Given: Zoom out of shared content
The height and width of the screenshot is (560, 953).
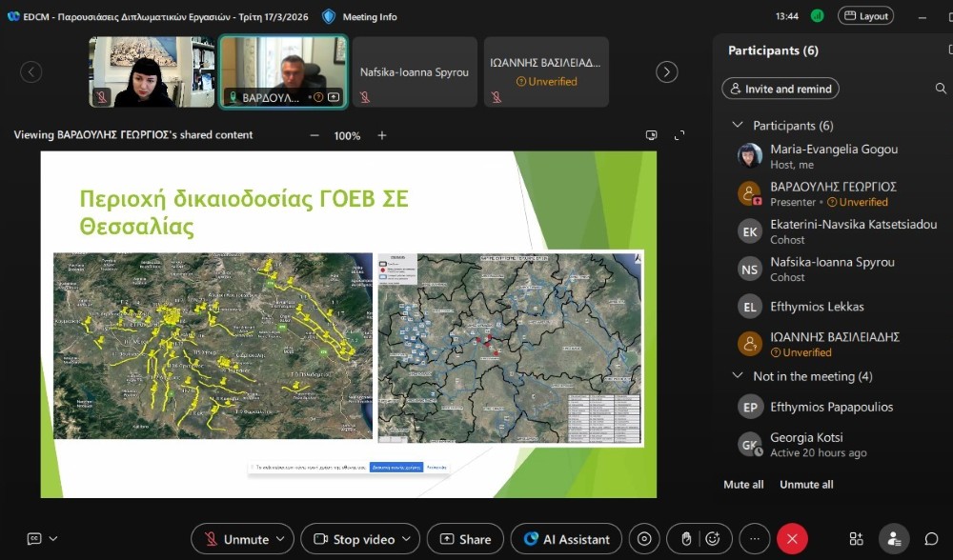Looking at the screenshot, I should pyautogui.click(x=314, y=135).
